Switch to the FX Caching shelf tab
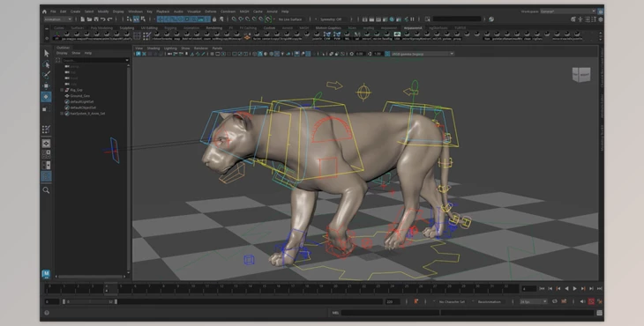 point(248,28)
